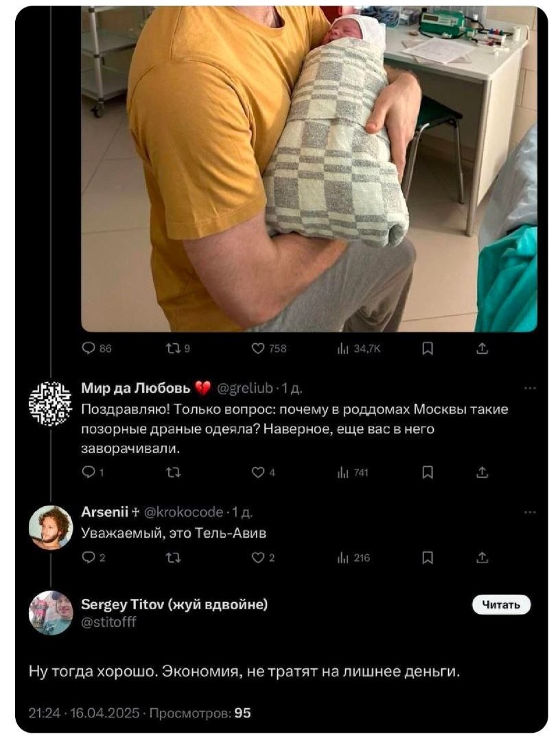
Task: Like the photo tweet with 758 likes
Action: (259, 349)
